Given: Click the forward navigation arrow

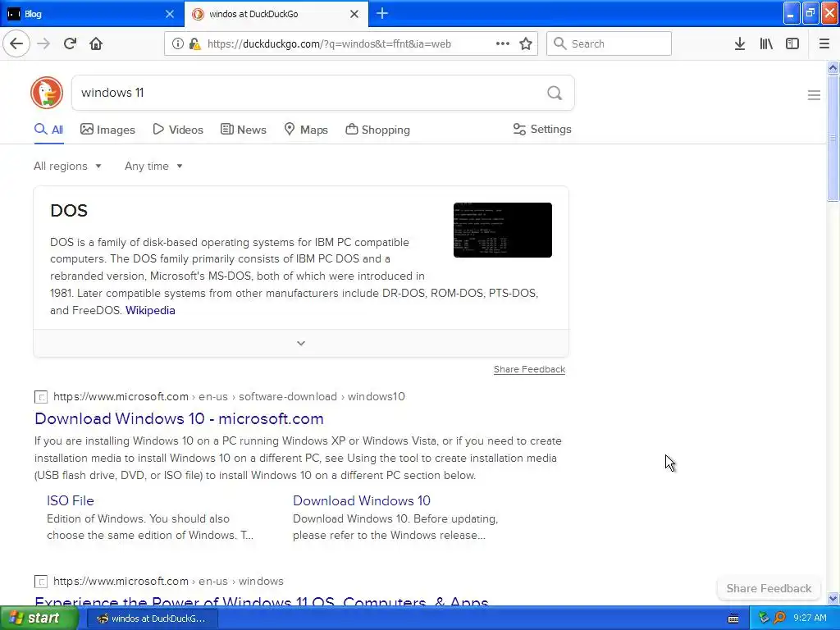Looking at the screenshot, I should pyautogui.click(x=43, y=43).
